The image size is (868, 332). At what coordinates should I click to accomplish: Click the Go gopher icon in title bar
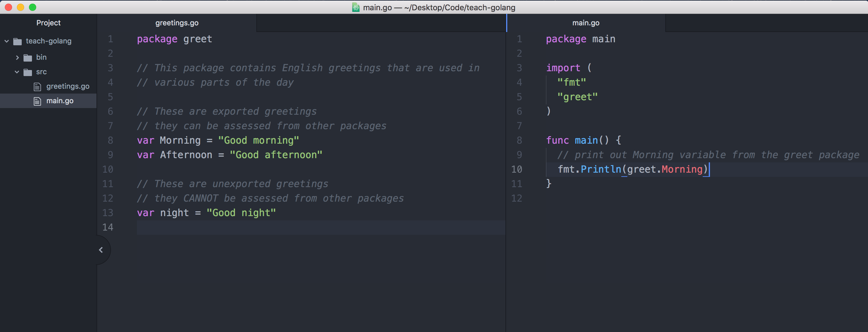click(x=356, y=7)
